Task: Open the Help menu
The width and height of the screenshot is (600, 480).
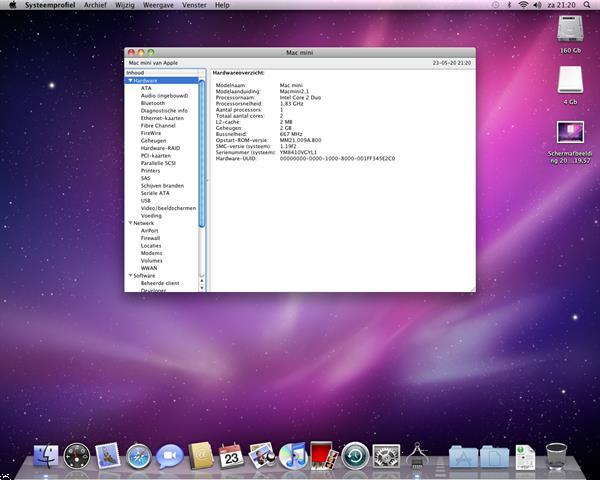Action: [x=222, y=5]
